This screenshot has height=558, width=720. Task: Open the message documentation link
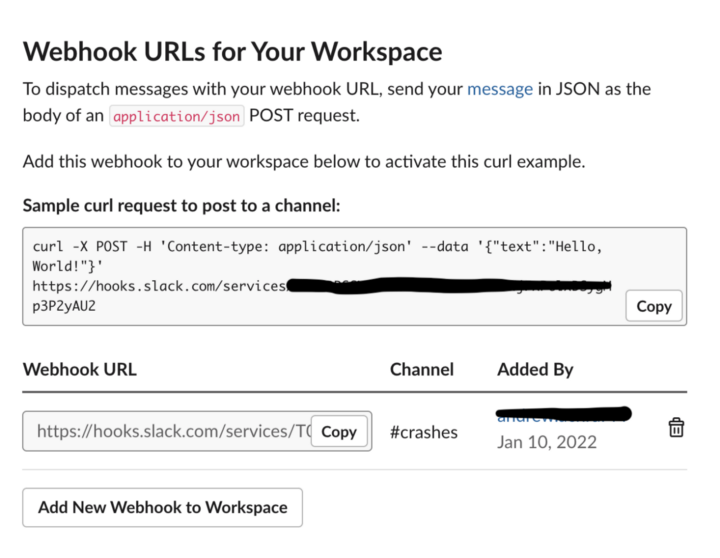500,89
